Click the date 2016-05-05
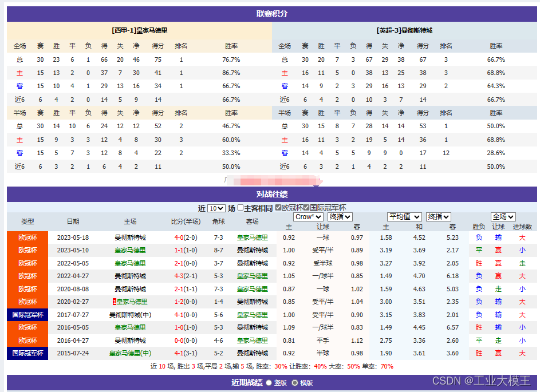Viewport: 540px width, 392px height. tap(73, 327)
